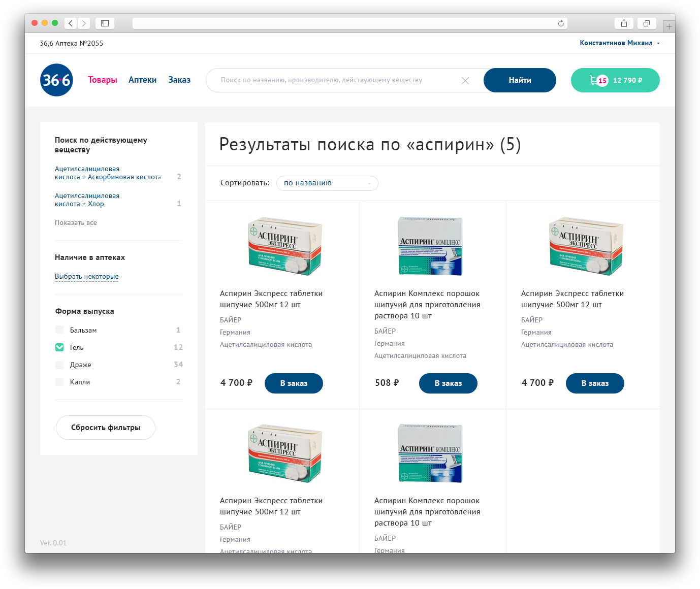
Task: Open the Заказ navigation tab
Action: (x=179, y=80)
